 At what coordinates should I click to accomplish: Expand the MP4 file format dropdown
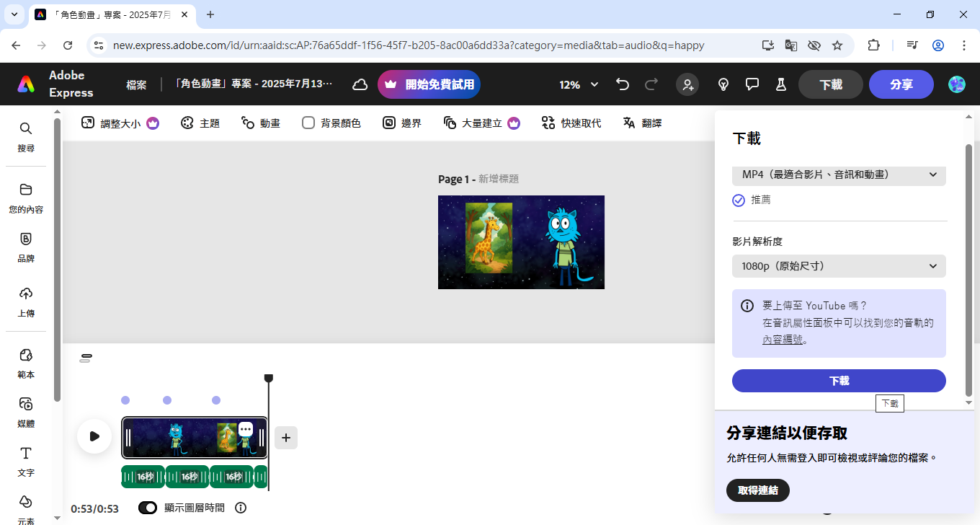pyautogui.click(x=839, y=175)
